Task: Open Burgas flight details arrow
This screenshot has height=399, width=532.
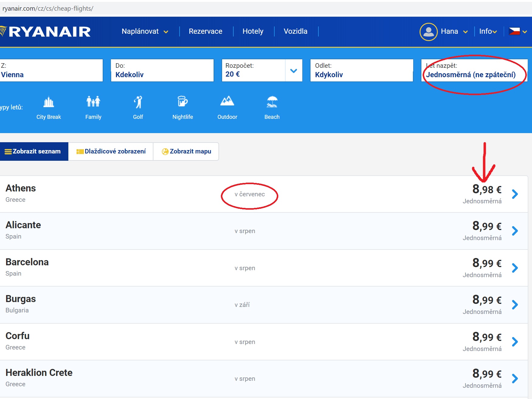Action: point(515,305)
